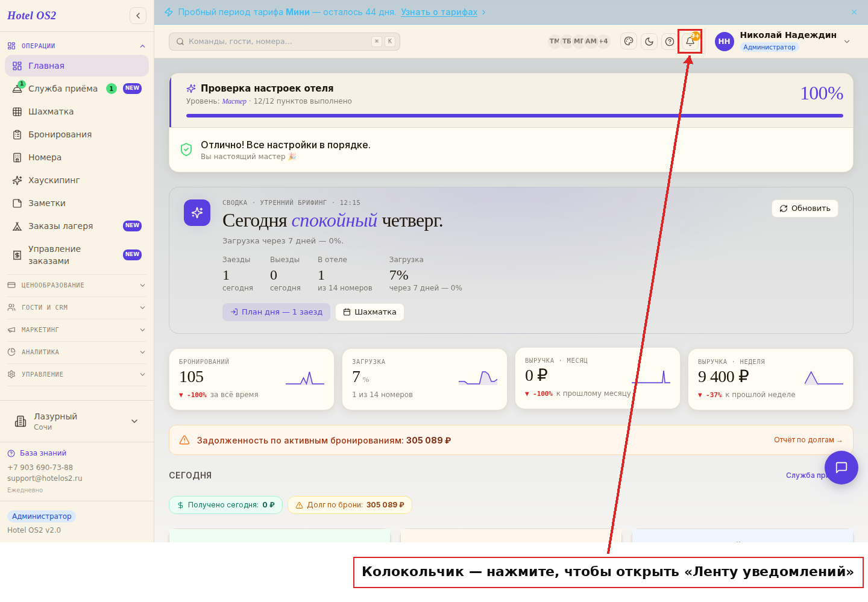Open Отчёт по долгам link
Viewport: 868px width, 602px height.
[x=808, y=440]
